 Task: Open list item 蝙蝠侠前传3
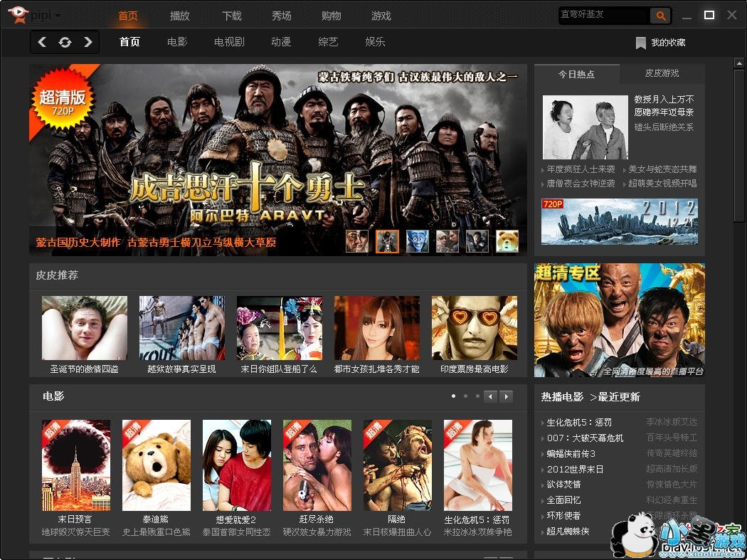571,454
